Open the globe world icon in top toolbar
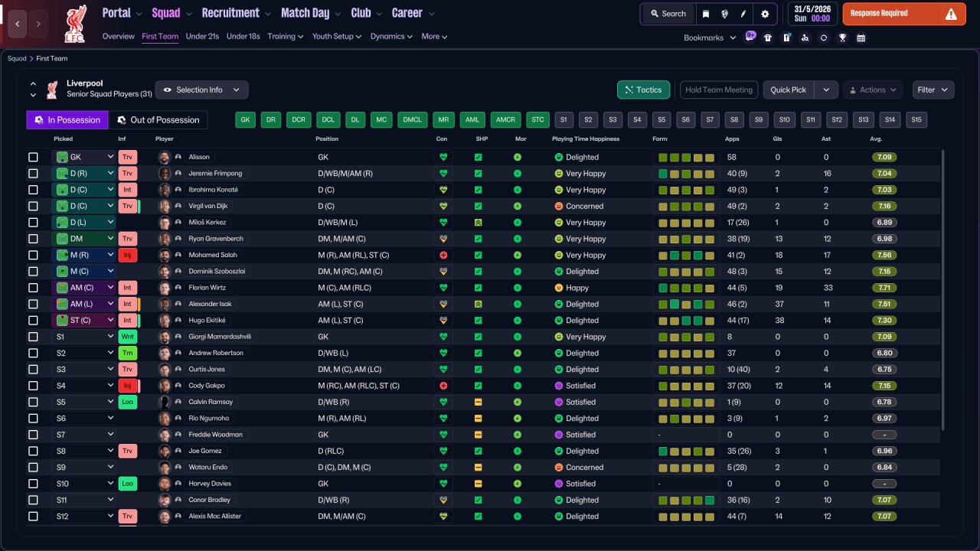This screenshot has width=980, height=551. (x=724, y=14)
